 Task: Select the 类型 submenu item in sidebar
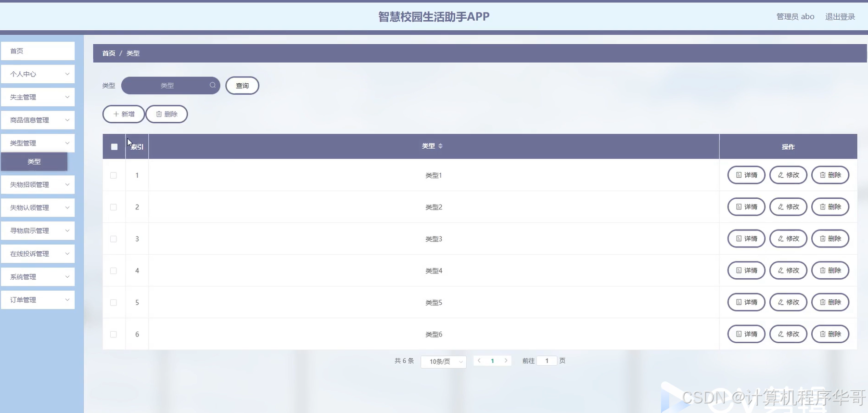pyautogui.click(x=34, y=162)
